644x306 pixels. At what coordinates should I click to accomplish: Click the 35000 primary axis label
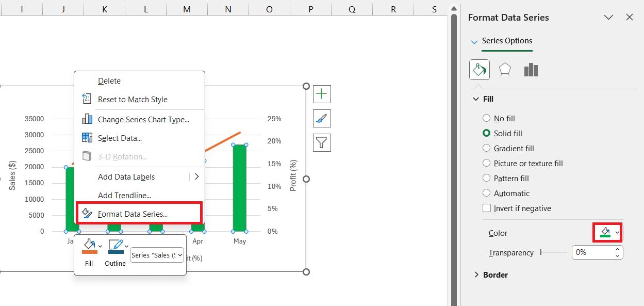click(35, 119)
